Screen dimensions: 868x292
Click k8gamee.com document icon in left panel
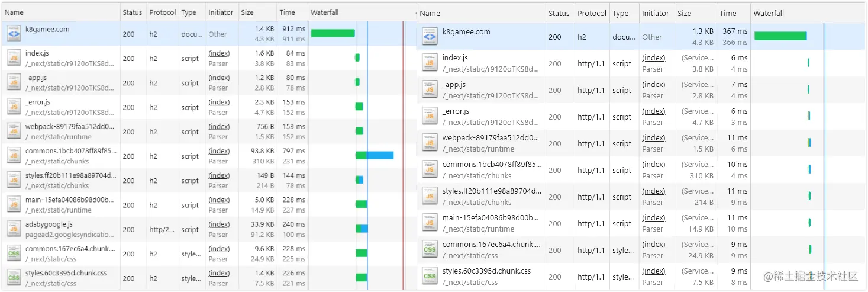(x=14, y=34)
